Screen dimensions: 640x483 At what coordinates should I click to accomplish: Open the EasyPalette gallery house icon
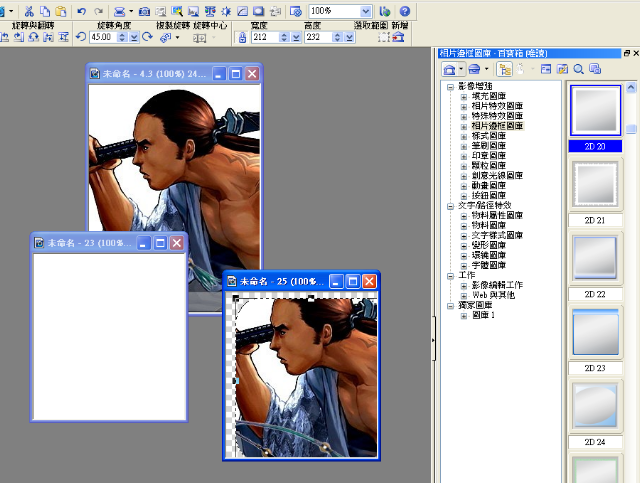[x=449, y=69]
